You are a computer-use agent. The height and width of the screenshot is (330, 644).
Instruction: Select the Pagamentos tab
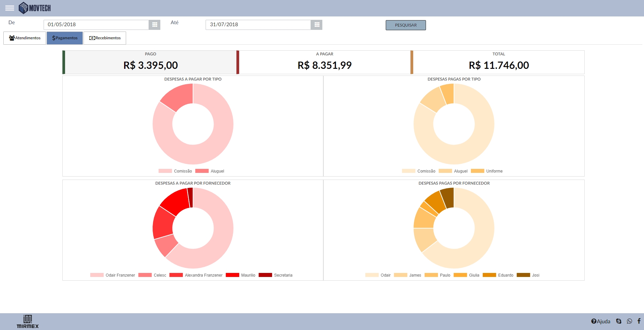pos(65,38)
